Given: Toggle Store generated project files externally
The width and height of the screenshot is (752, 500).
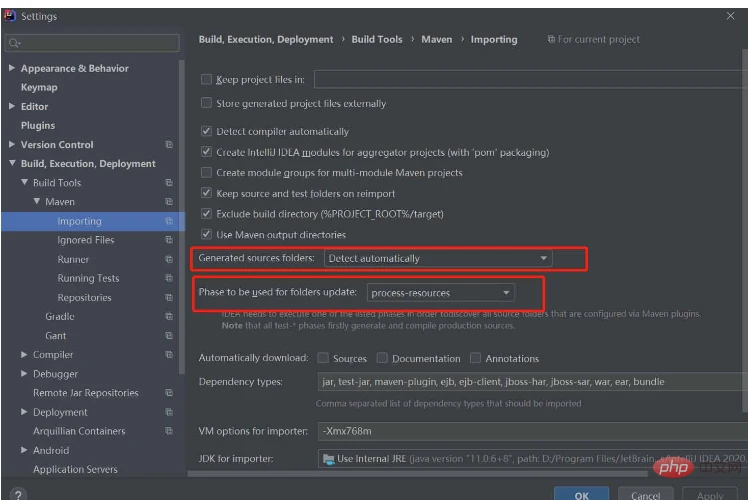Looking at the screenshot, I should pos(207,104).
